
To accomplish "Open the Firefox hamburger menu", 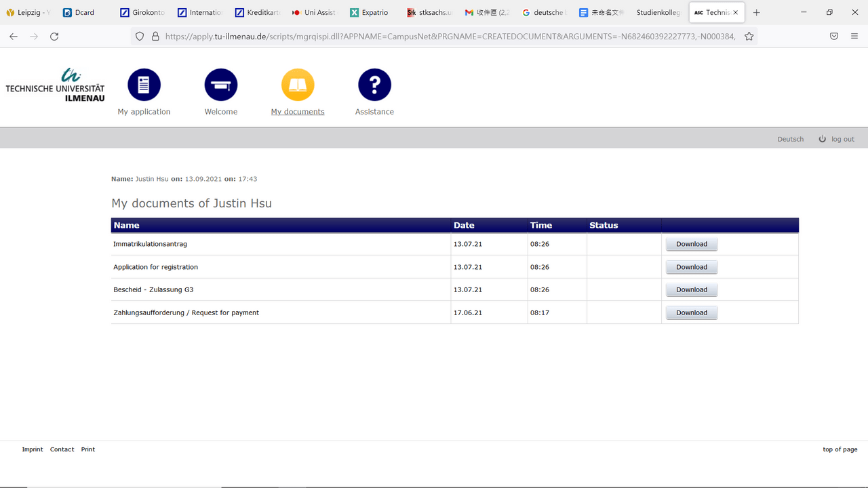I will [854, 37].
